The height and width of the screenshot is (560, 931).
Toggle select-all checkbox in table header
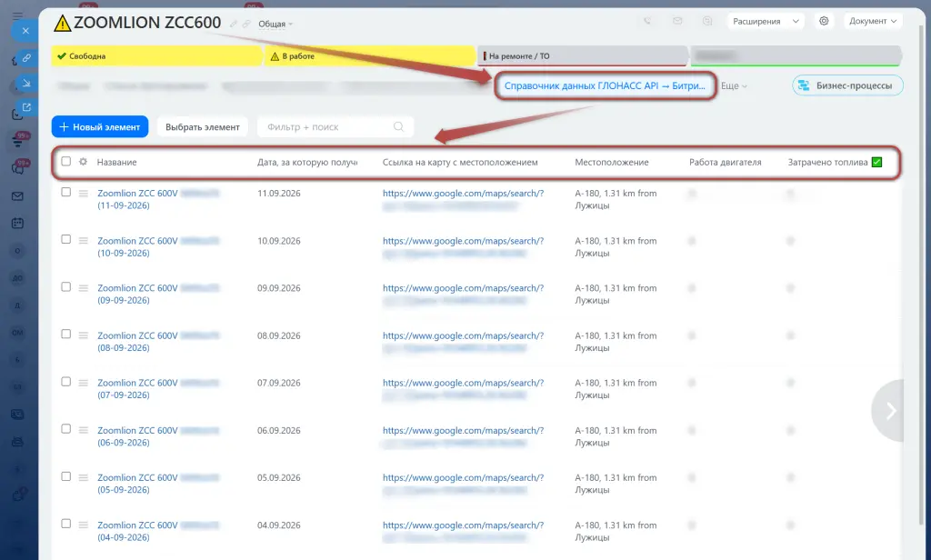tap(65, 161)
